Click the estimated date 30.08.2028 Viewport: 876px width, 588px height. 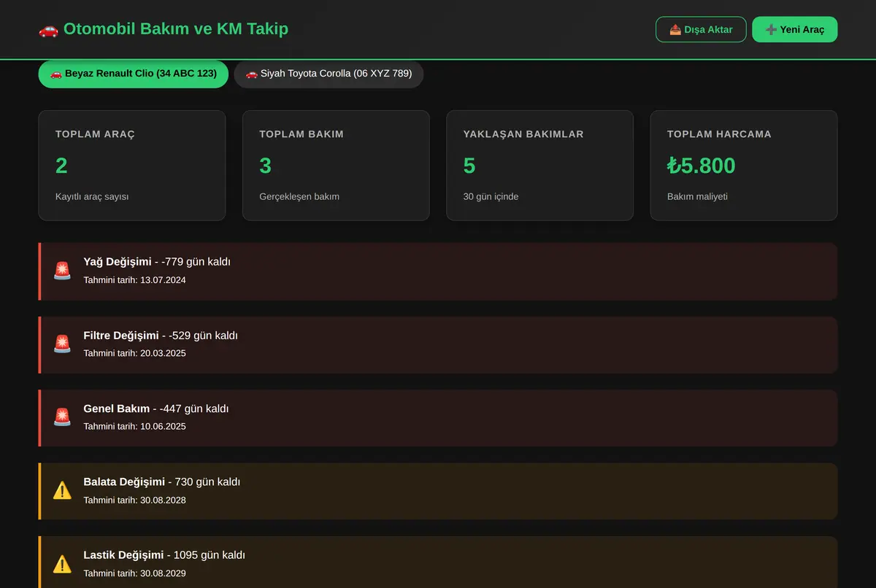coord(163,500)
